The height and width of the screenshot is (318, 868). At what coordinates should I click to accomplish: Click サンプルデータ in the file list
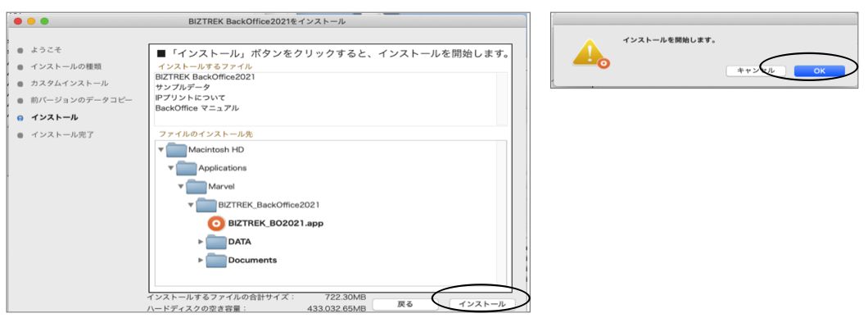183,88
